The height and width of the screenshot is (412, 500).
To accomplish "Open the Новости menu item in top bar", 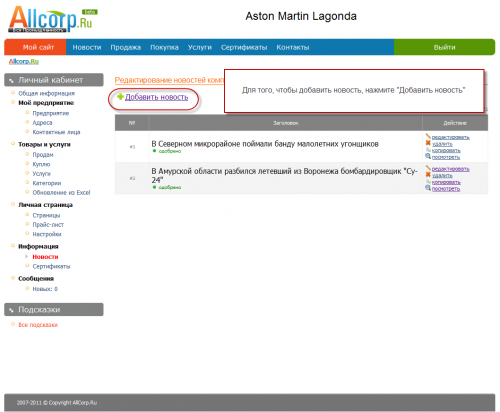I will pos(87,47).
